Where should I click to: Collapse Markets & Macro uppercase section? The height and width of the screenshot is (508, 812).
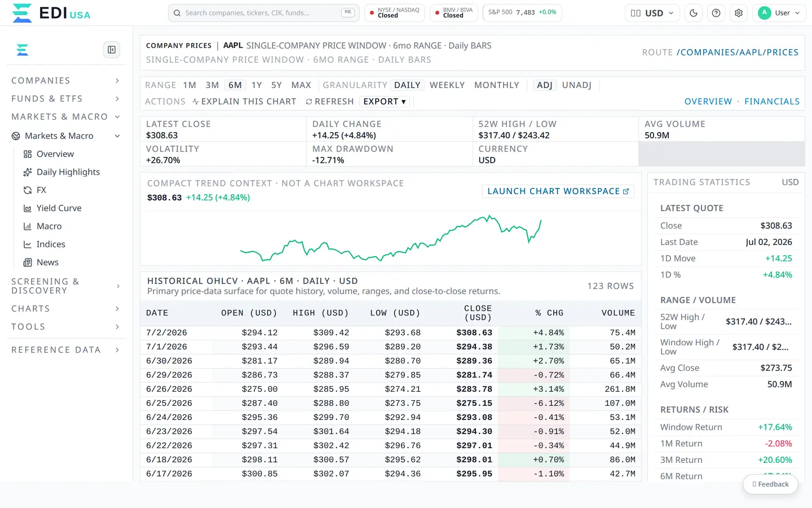point(65,117)
